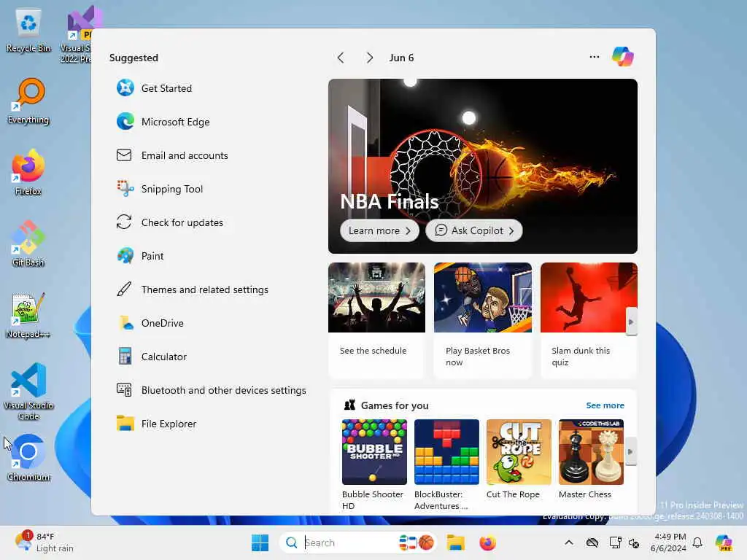This screenshot has height=560, width=747.
Task: Click Learn more about NBA Finals
Action: pyautogui.click(x=379, y=230)
